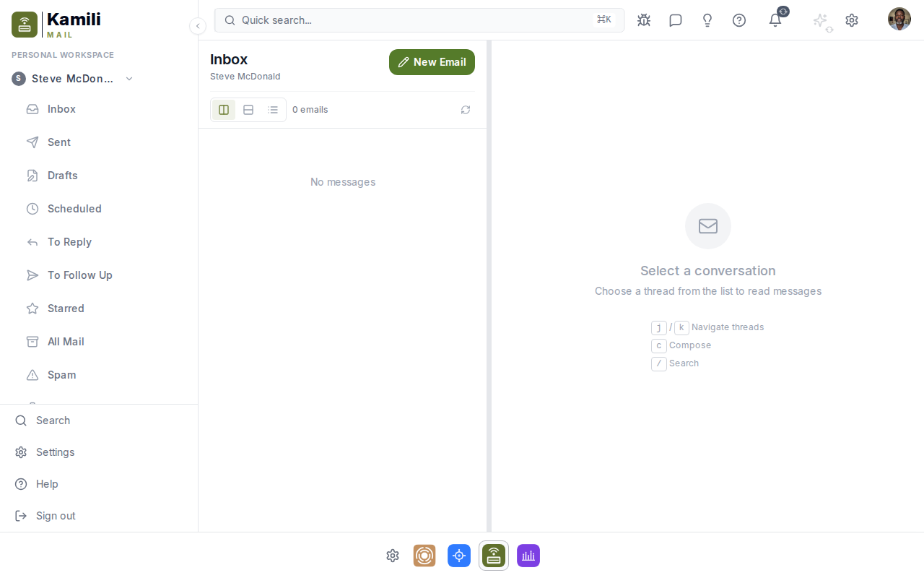924x578 pixels.
Task: Open Help from the sidebar bottom
Action: point(99,484)
